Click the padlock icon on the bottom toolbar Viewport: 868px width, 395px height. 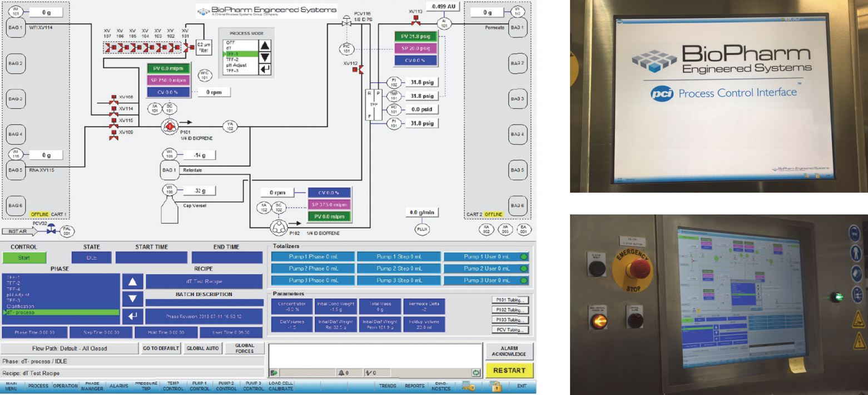pyautogui.click(x=497, y=387)
